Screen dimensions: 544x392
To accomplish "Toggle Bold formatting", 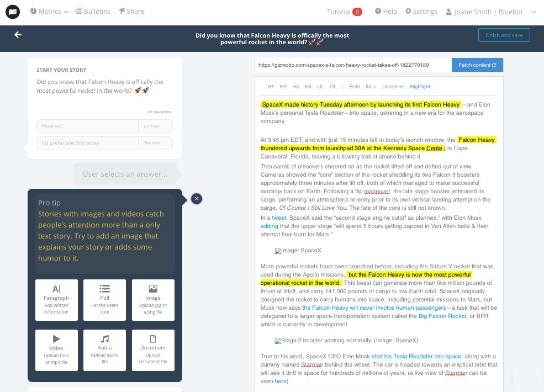I will [x=355, y=87].
